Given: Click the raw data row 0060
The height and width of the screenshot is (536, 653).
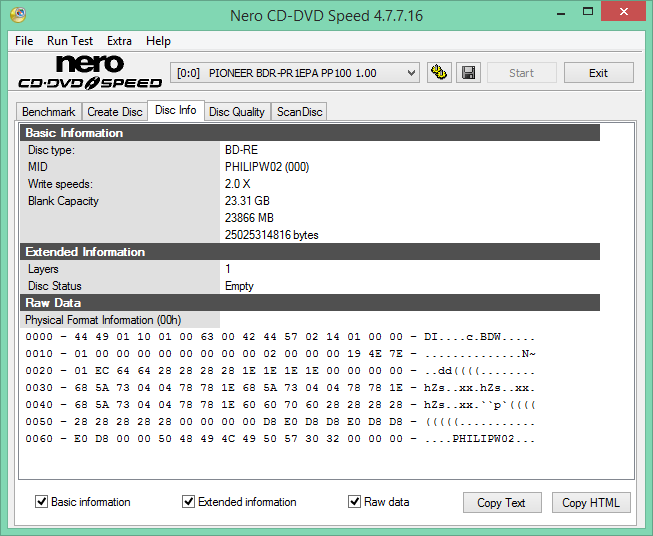Looking at the screenshot, I should click(x=280, y=439).
